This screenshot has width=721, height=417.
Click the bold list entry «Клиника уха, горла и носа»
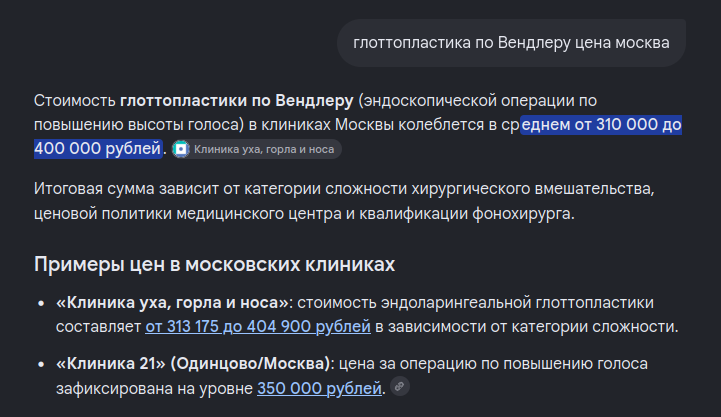click(172, 303)
